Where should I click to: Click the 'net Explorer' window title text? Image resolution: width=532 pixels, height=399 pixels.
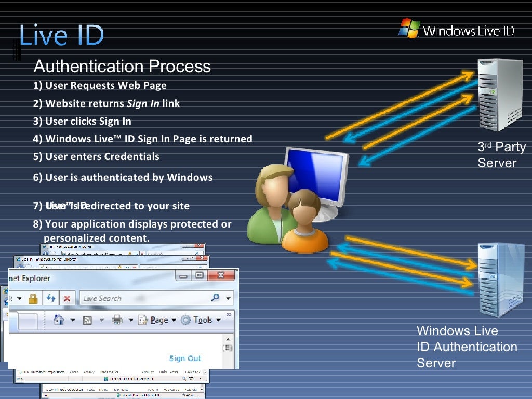click(30, 278)
